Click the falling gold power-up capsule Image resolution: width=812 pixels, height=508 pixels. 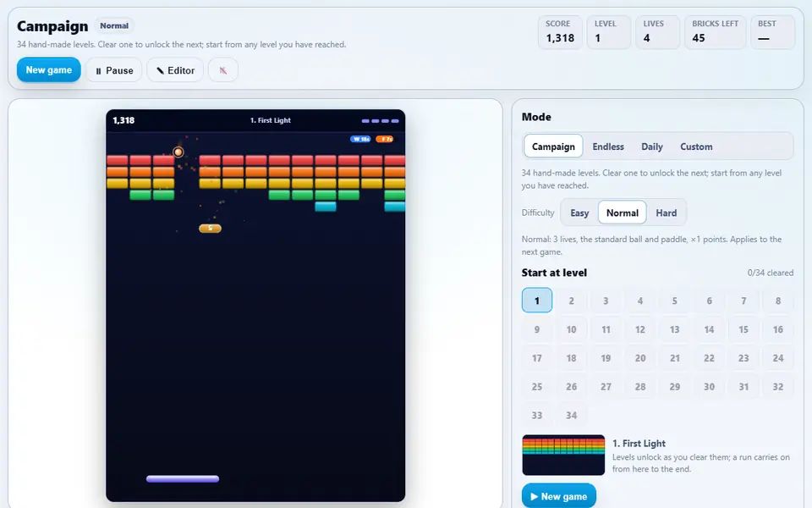pos(210,228)
